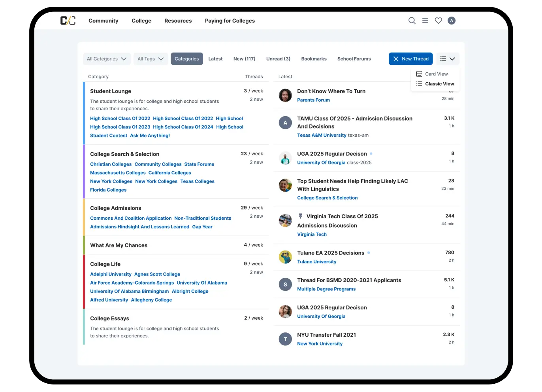The image size is (542, 392).
Task: Click the New Thread button
Action: click(x=410, y=59)
